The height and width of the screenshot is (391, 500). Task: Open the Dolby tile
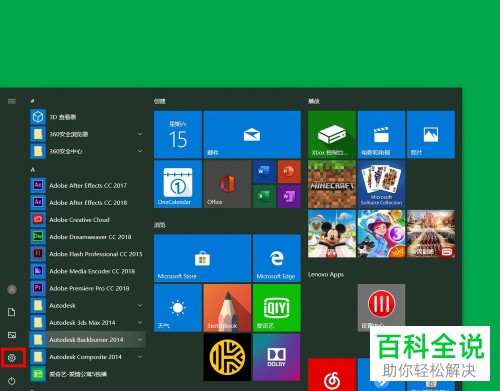[277, 357]
